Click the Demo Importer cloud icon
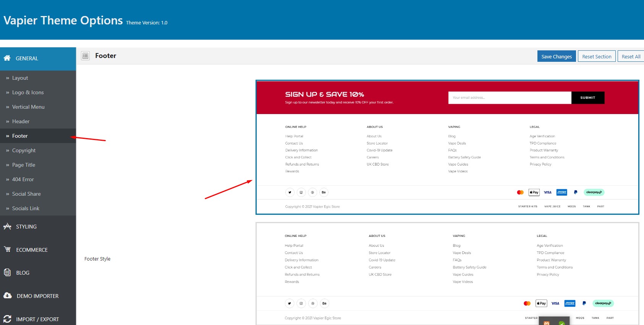644x325 pixels. (8, 295)
